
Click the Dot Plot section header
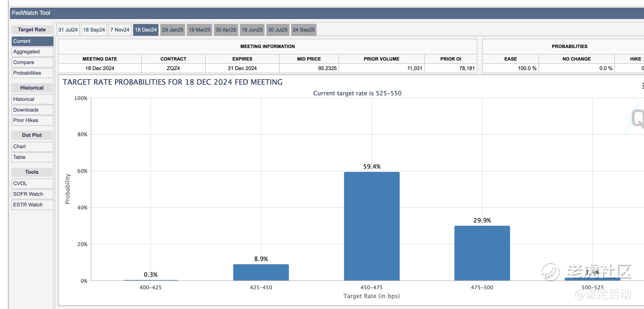pos(32,135)
